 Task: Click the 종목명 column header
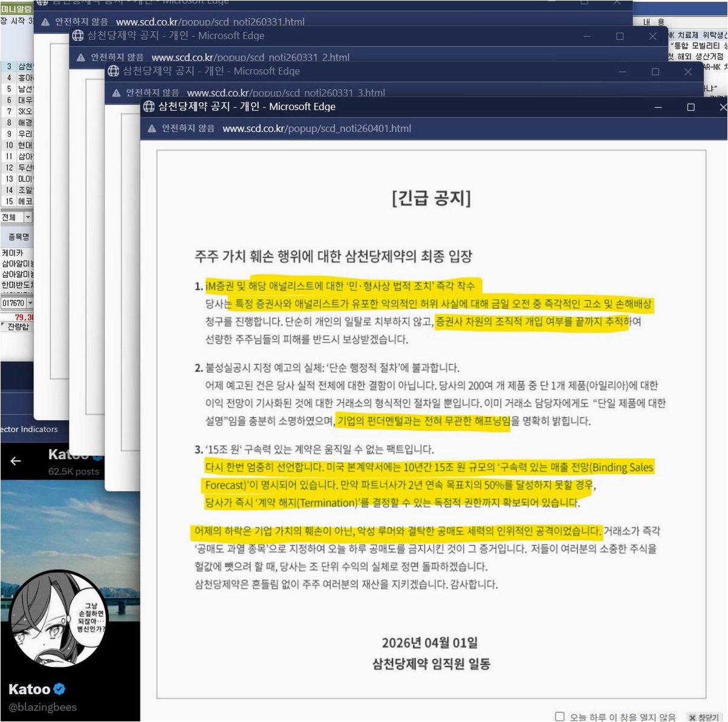pos(18,237)
